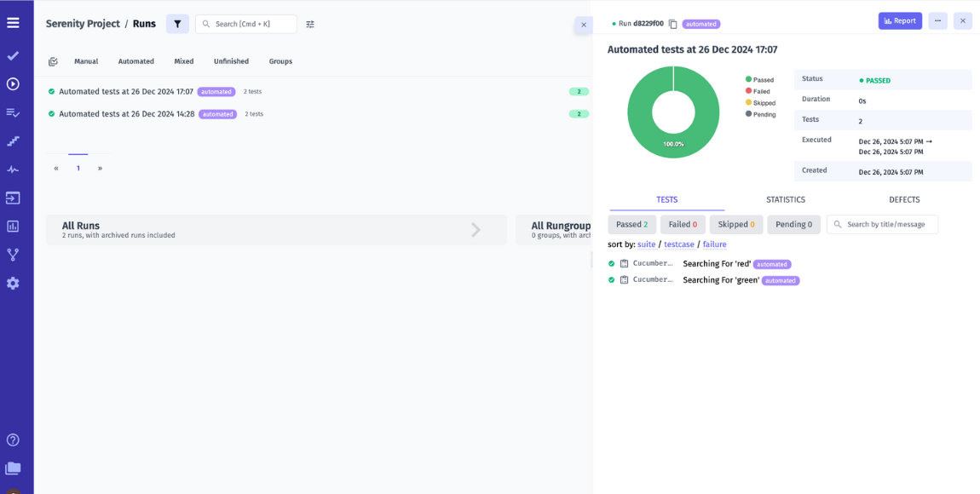Click the Analytics pulse icon in sidebar
The image size is (980, 494).
[12, 169]
